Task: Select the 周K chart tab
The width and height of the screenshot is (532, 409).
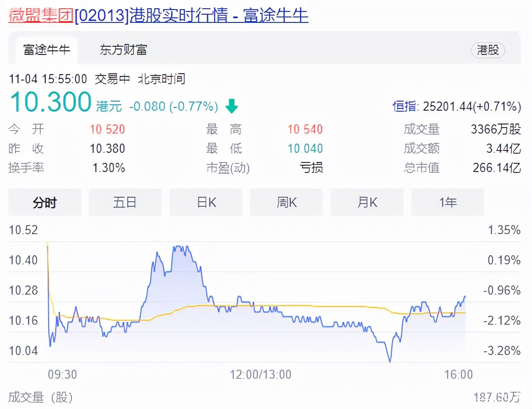Action: [x=287, y=203]
